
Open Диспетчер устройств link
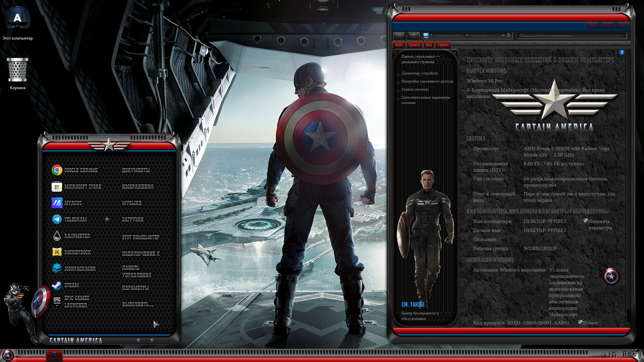(x=419, y=73)
